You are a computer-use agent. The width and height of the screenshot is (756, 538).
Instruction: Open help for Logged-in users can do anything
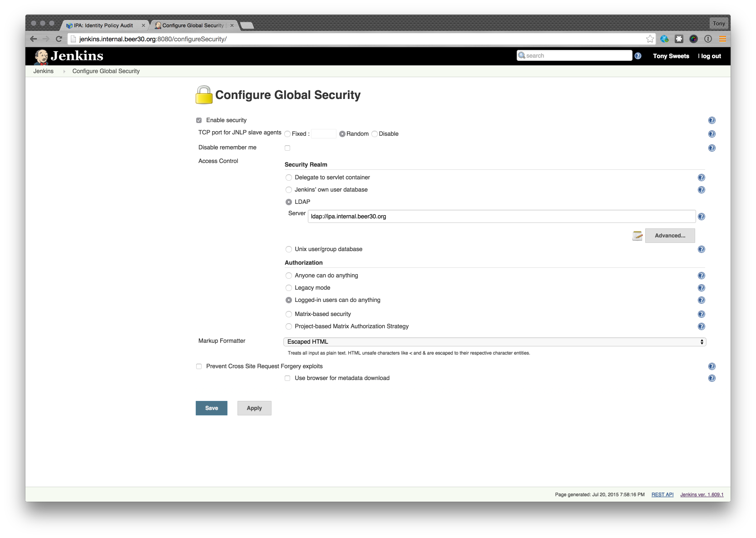point(701,300)
